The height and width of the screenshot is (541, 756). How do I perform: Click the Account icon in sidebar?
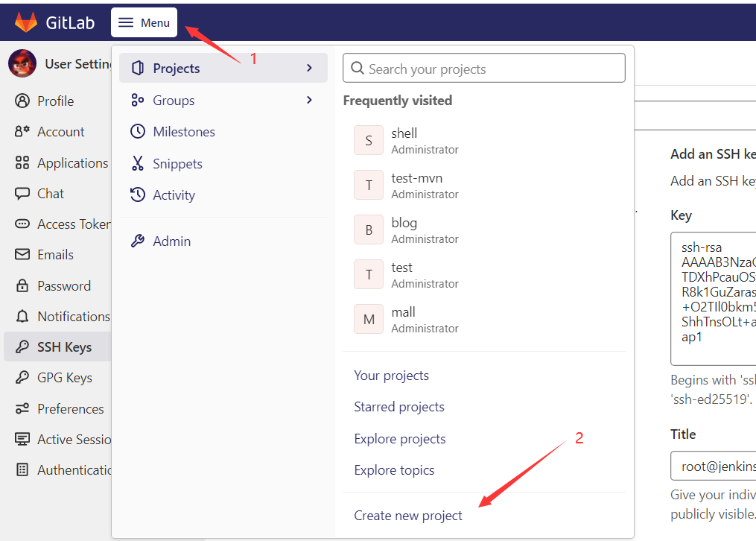pyautogui.click(x=22, y=131)
